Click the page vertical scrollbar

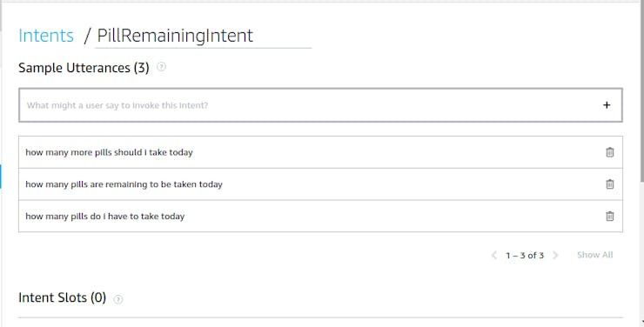pyautogui.click(x=642, y=90)
